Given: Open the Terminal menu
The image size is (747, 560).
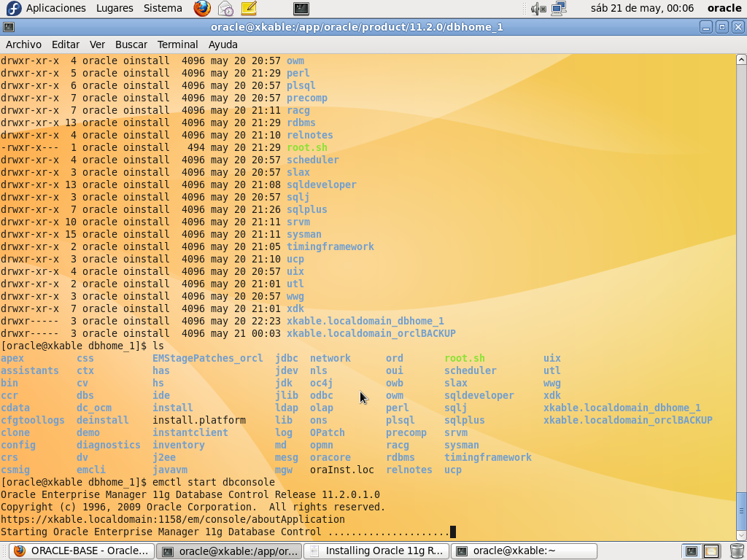Looking at the screenshot, I should (177, 44).
